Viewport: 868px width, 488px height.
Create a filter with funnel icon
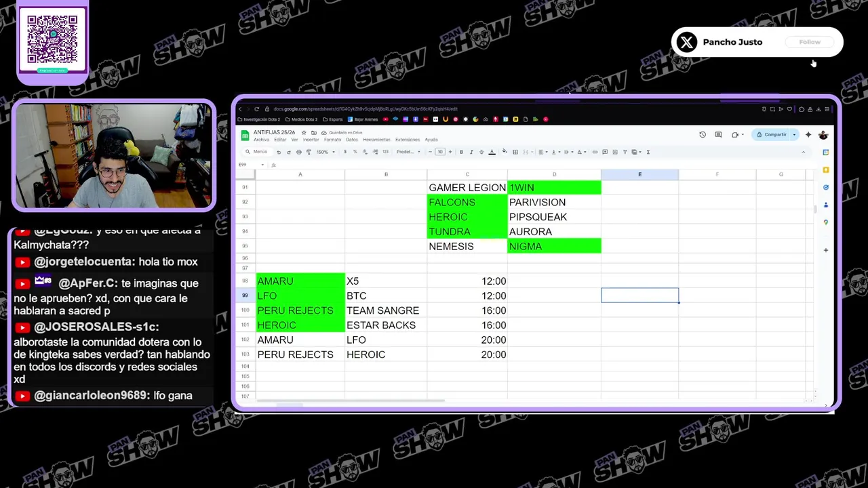625,152
